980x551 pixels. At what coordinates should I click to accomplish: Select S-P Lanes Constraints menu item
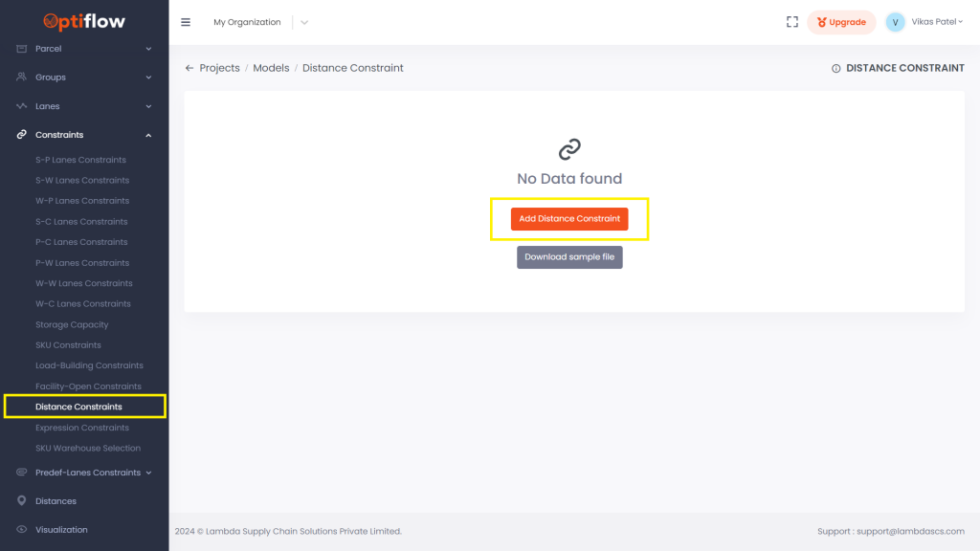pos(80,160)
